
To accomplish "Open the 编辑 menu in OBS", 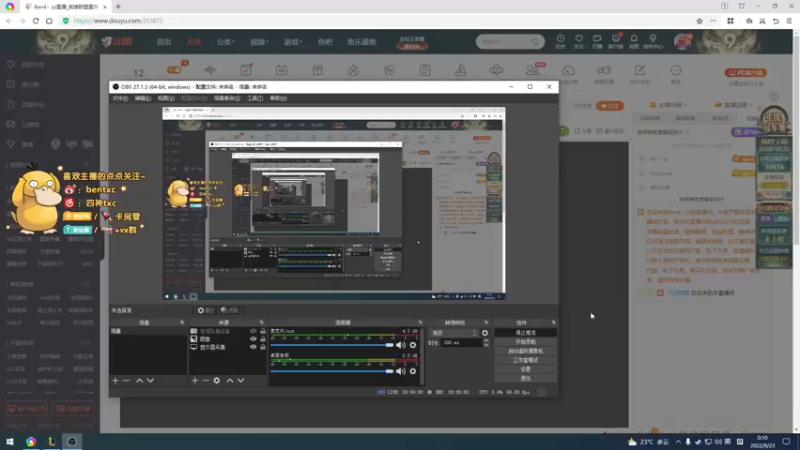I will pos(143,98).
